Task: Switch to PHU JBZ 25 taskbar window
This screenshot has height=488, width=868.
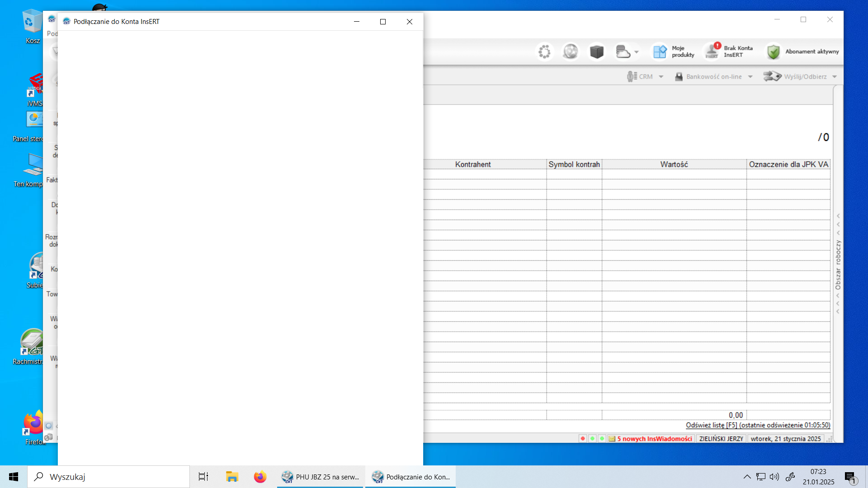Action: [x=320, y=477]
